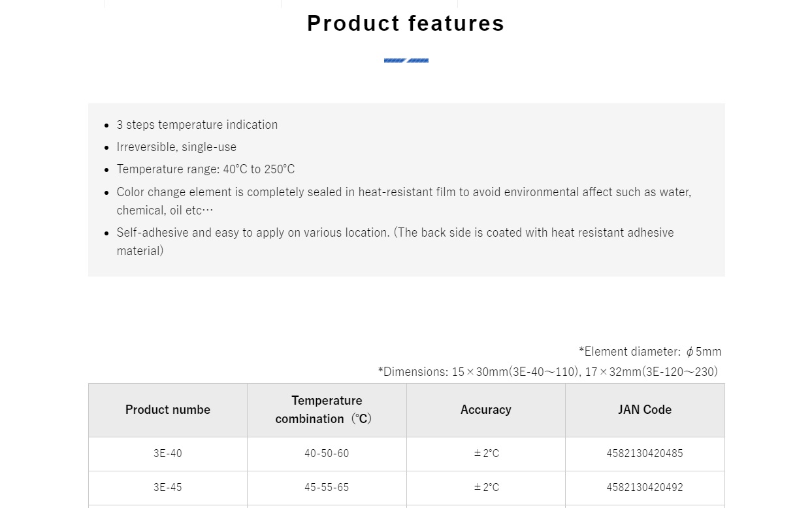Click JAN code 4582130420485
The height and width of the screenshot is (508, 812).
[x=645, y=454]
